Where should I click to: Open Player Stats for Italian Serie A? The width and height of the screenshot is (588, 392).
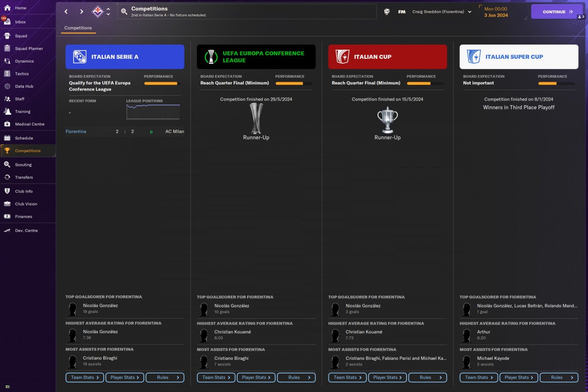tap(125, 377)
